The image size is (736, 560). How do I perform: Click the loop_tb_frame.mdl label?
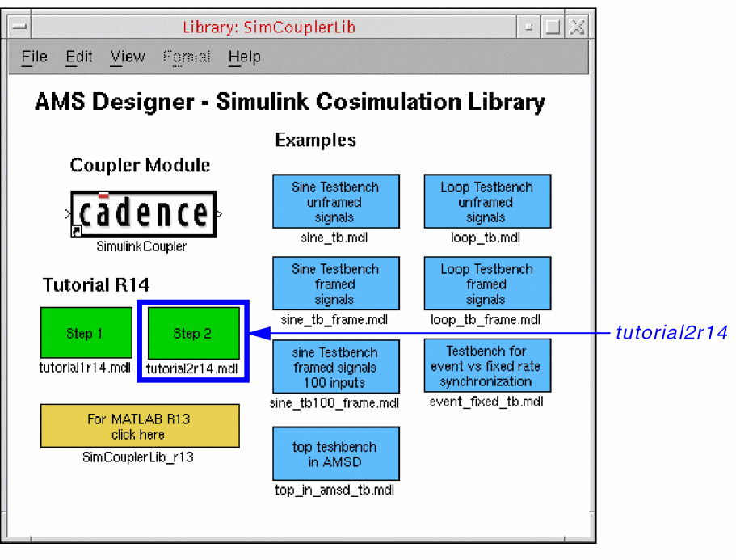pos(486,320)
